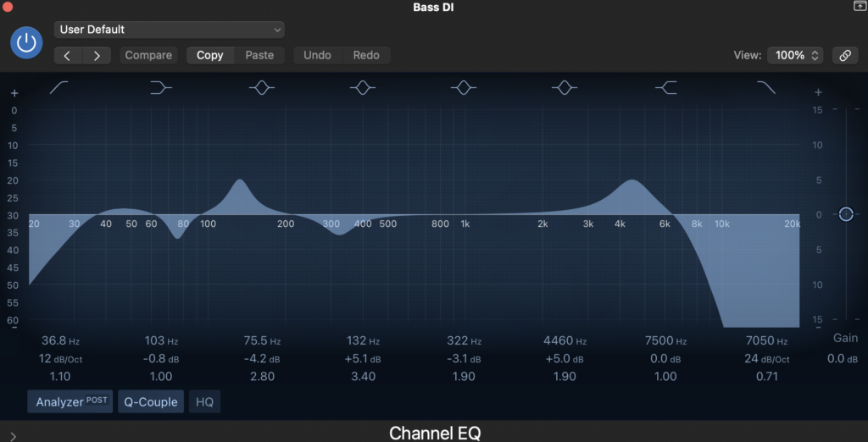
Task: Click the Compare button
Action: tap(148, 55)
